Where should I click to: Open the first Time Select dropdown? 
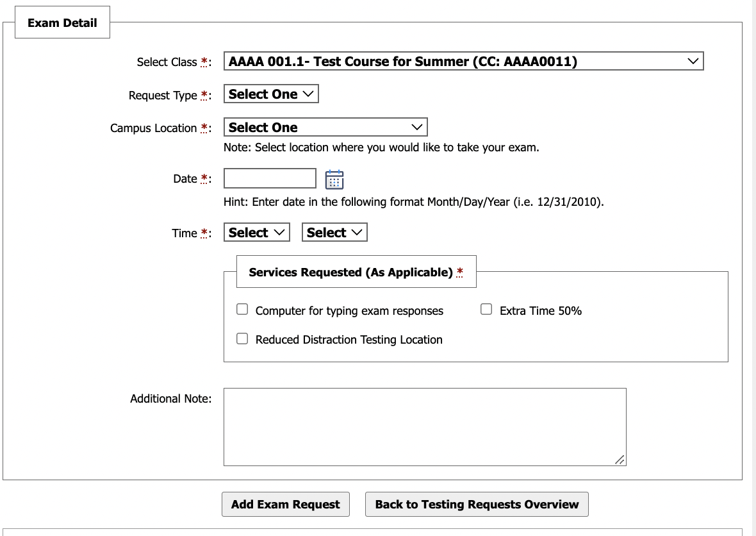click(x=256, y=233)
